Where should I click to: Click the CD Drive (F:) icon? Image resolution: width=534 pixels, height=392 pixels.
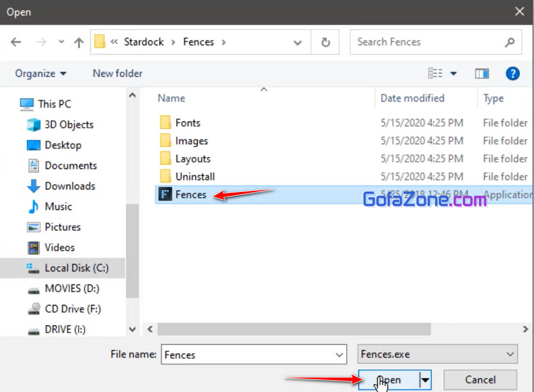coord(34,309)
